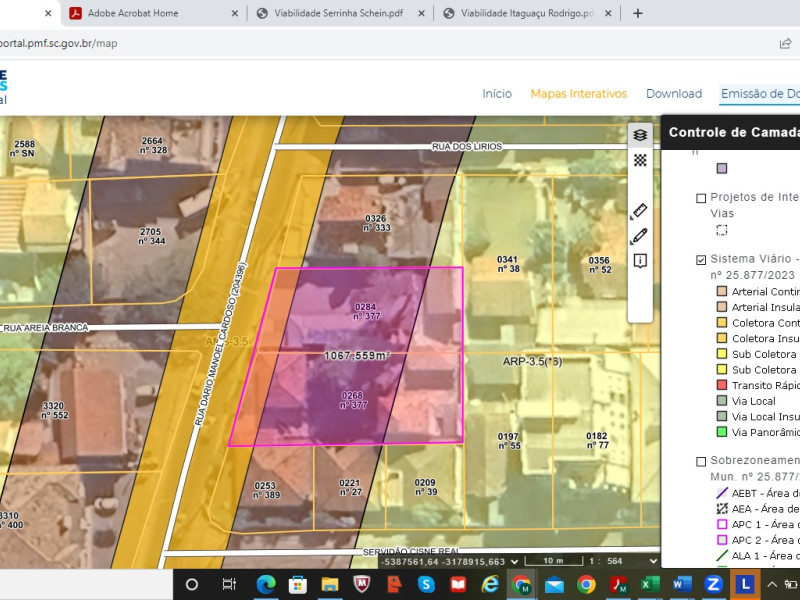Activate the feature info tool
The height and width of the screenshot is (600, 800).
point(640,261)
